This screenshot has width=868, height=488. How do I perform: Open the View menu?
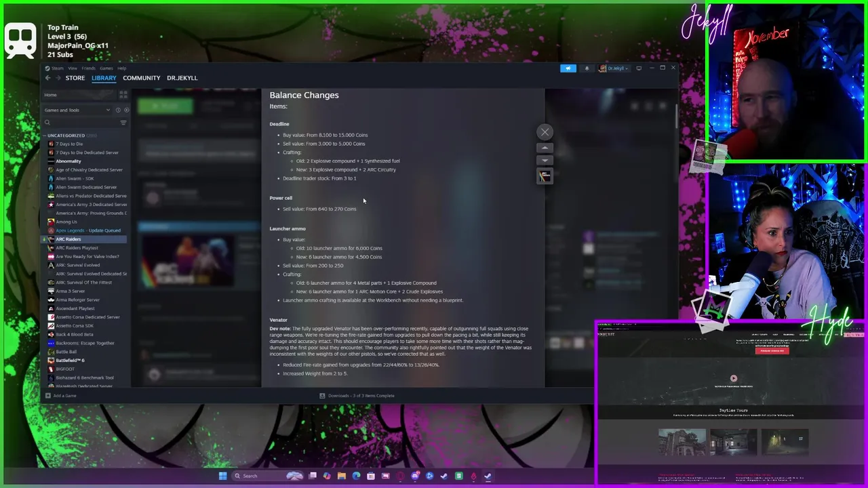click(x=73, y=68)
